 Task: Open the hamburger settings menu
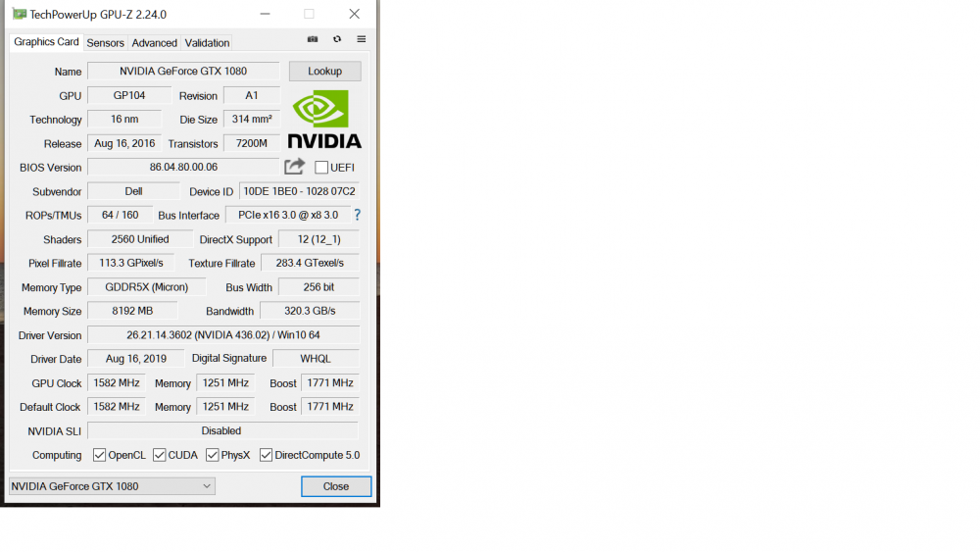362,39
